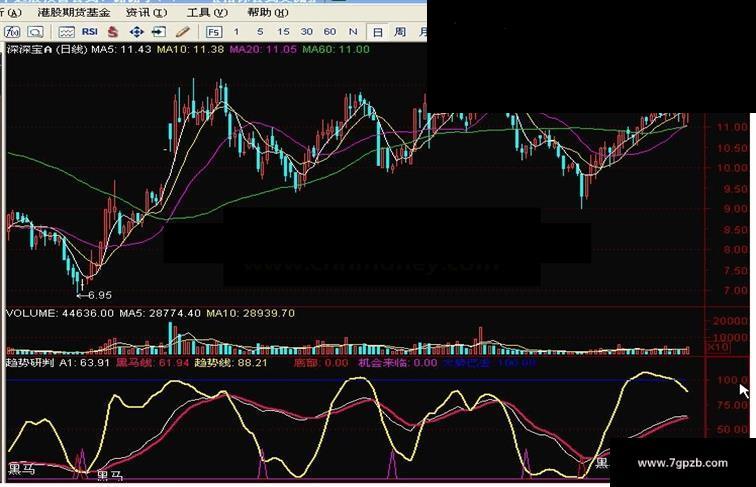Image resolution: width=756 pixels, height=487 pixels.
Task: Click the 趋势研判 indicator name
Action: tap(30, 363)
